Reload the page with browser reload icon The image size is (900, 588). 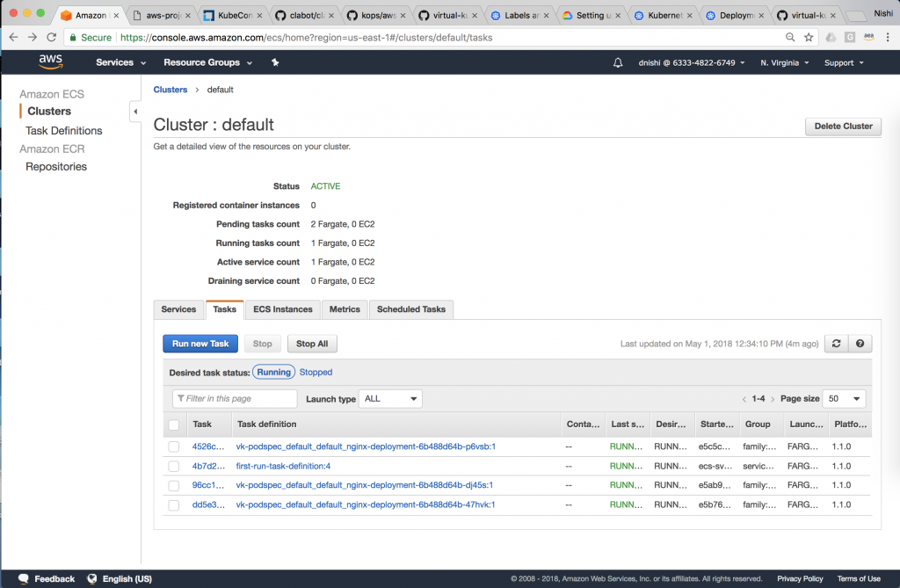pos(52,37)
